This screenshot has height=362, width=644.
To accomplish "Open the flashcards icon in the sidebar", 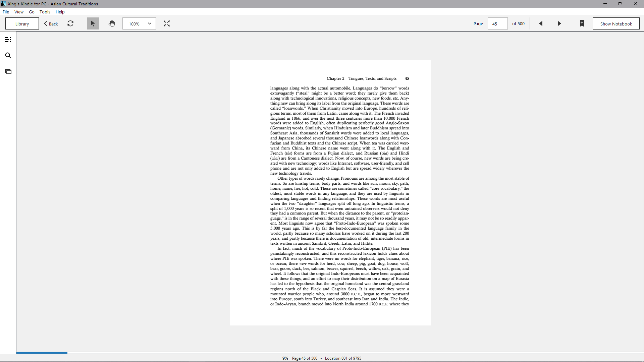I will 8,71.
